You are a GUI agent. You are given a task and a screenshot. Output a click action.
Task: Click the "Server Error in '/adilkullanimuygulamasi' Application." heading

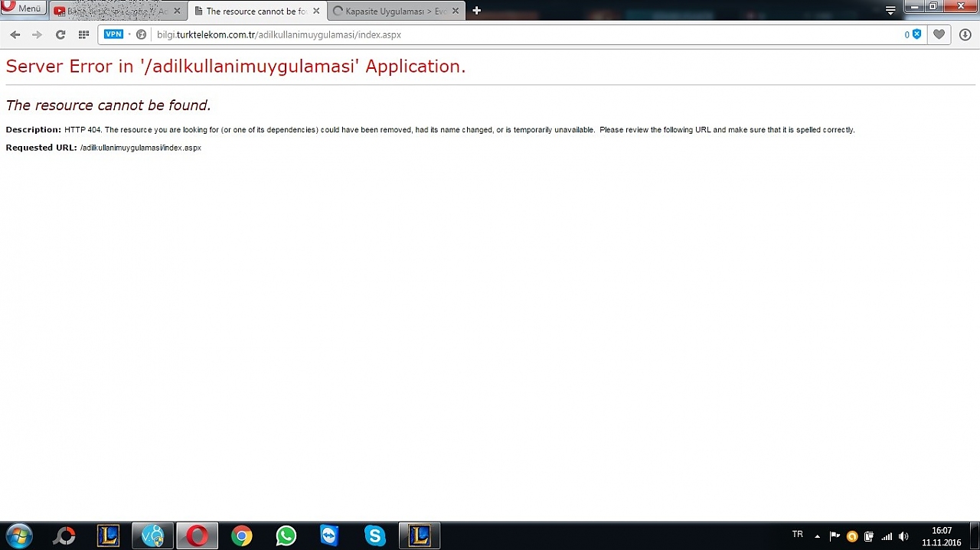[x=236, y=67]
